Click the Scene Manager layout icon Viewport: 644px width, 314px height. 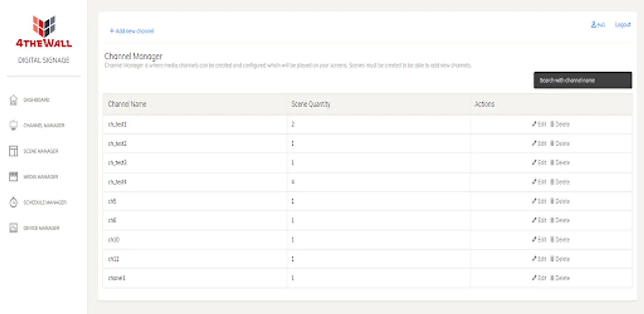click(13, 151)
